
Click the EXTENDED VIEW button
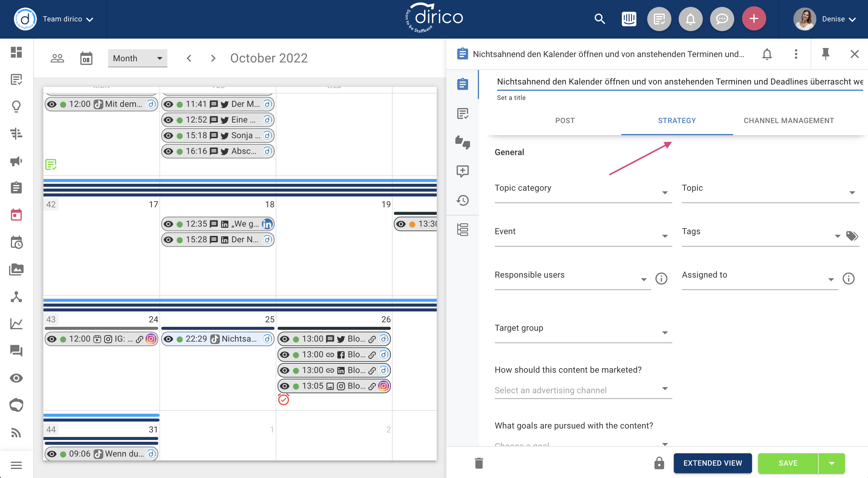712,463
